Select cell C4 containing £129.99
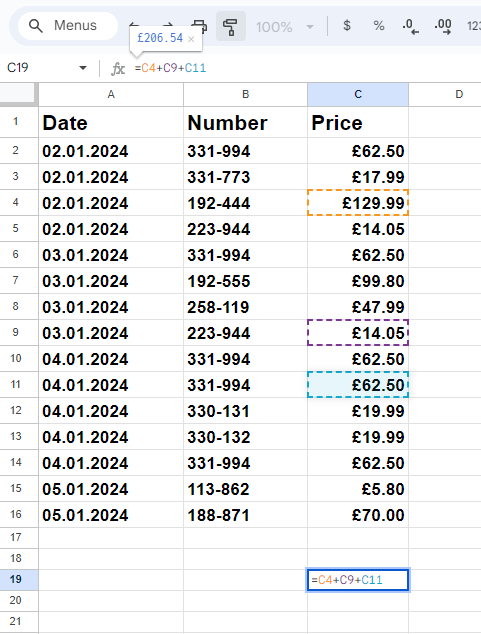Screen dimensions: 481x634 click(358, 203)
